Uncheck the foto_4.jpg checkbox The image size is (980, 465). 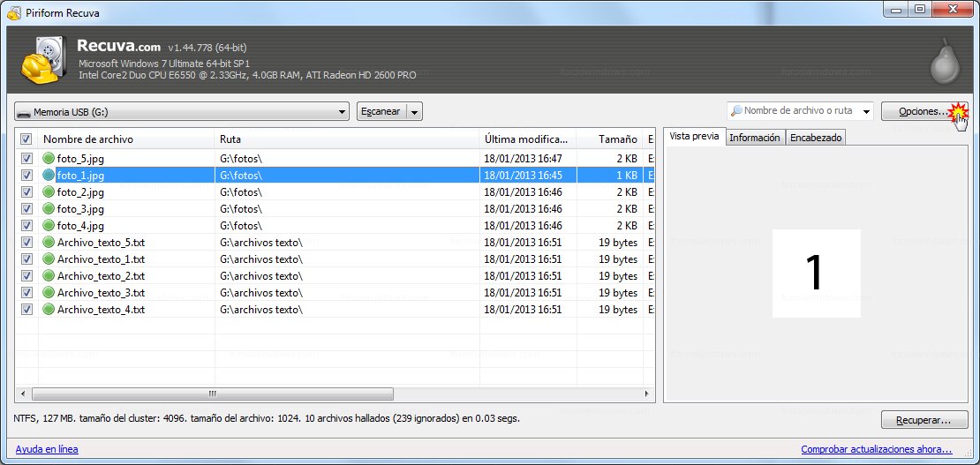[x=26, y=226]
